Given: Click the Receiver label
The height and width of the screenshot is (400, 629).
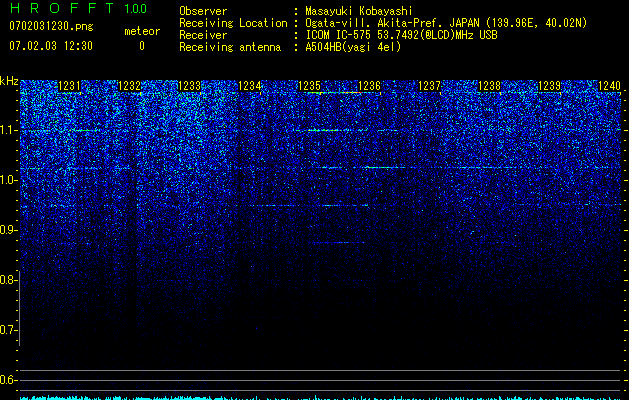Looking at the screenshot, I should 203,35.
